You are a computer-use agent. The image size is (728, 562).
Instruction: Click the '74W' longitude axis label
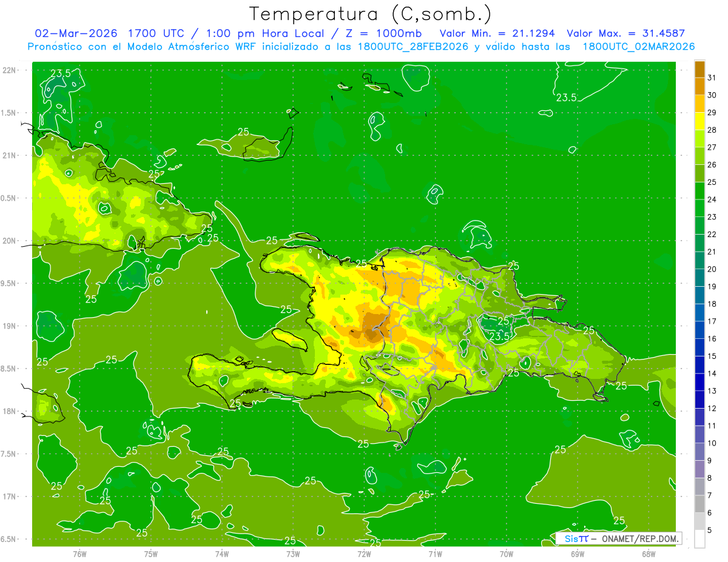(221, 554)
